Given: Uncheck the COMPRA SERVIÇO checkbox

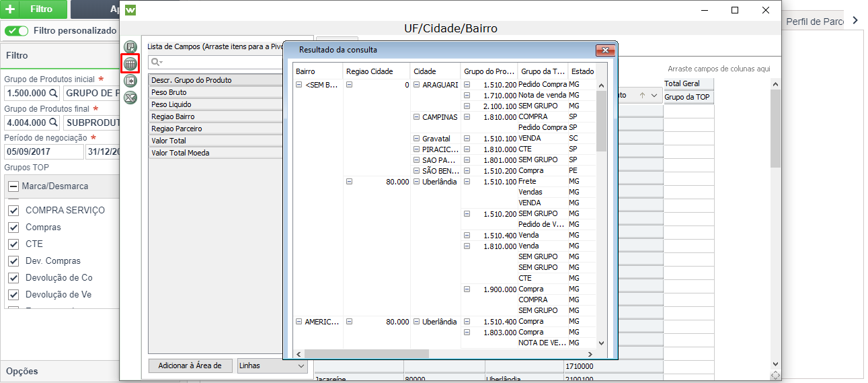Looking at the screenshot, I should pyautogui.click(x=13, y=210).
